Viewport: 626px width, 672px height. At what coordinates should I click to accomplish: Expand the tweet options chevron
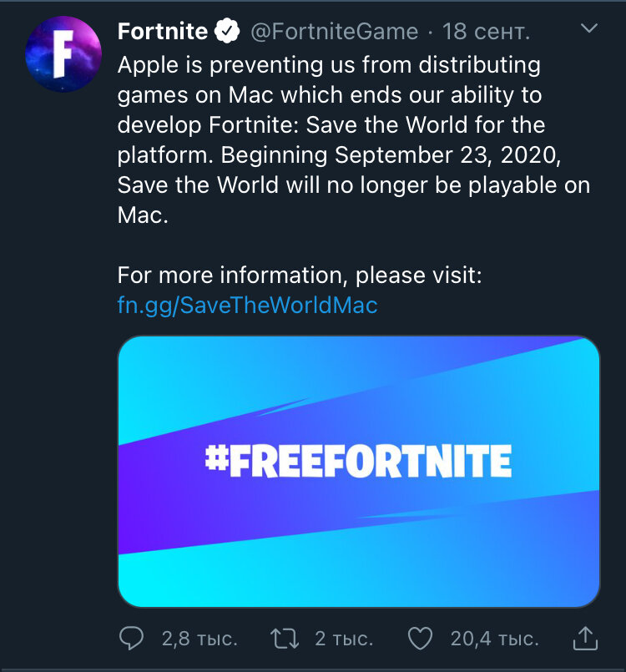tap(589, 29)
